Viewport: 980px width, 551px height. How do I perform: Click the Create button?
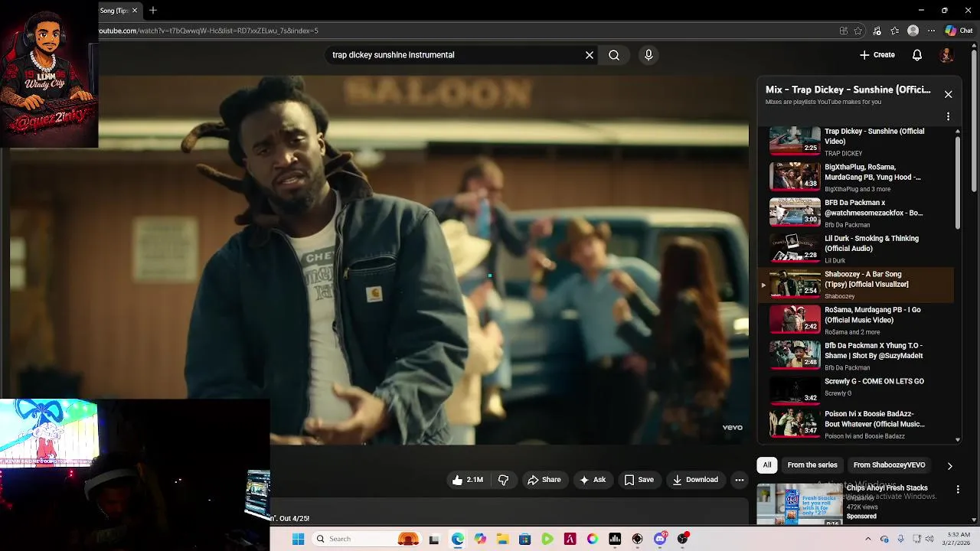[x=877, y=55]
